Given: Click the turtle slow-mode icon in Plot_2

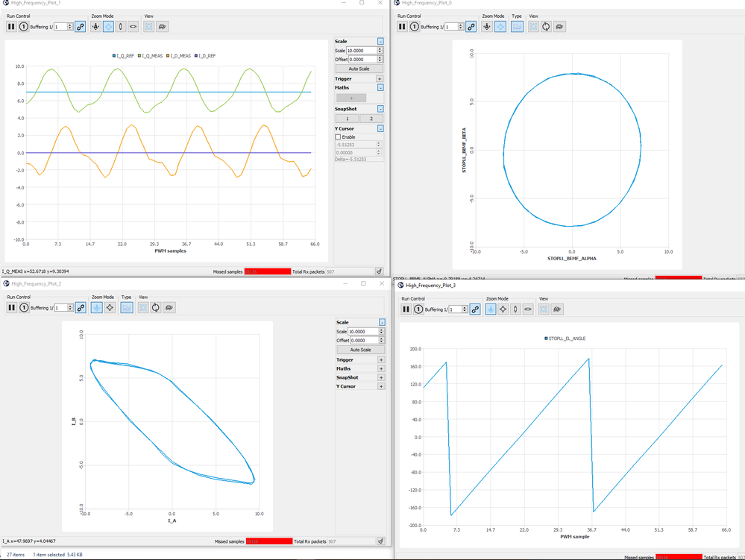Looking at the screenshot, I should [169, 307].
